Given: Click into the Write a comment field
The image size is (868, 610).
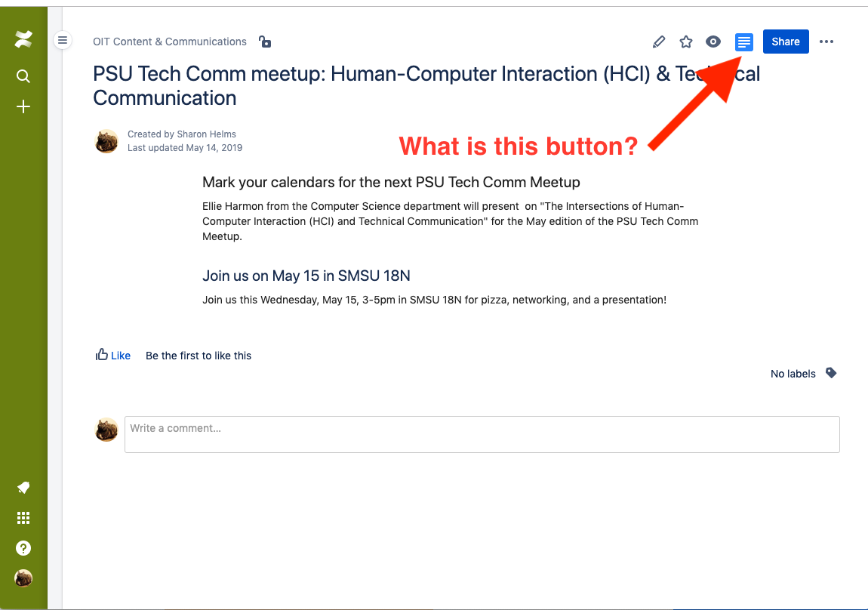Looking at the screenshot, I should pyautogui.click(x=482, y=435).
